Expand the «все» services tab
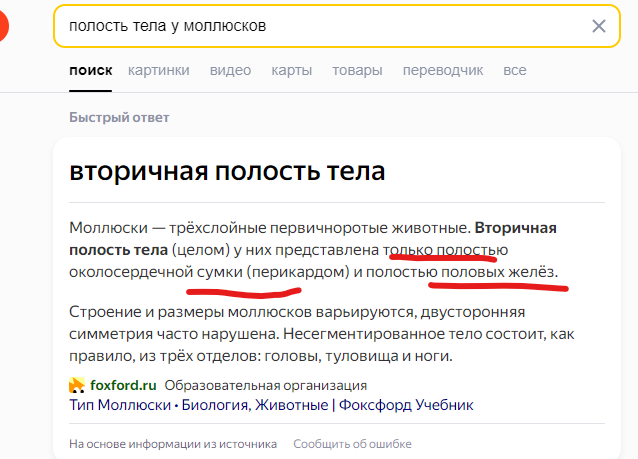 tap(515, 71)
